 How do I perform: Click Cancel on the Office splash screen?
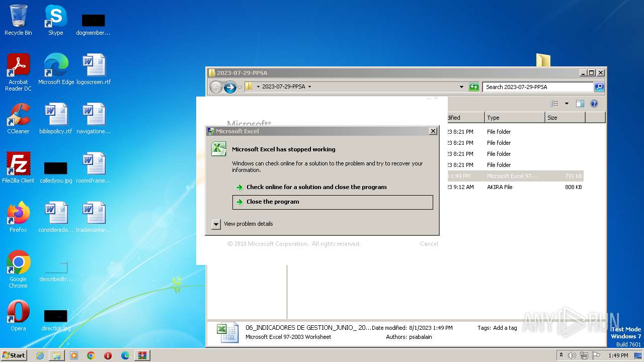click(x=429, y=244)
